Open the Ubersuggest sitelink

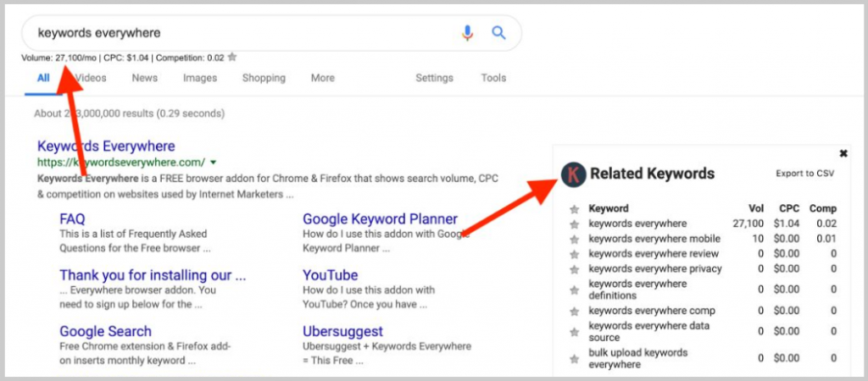click(342, 332)
